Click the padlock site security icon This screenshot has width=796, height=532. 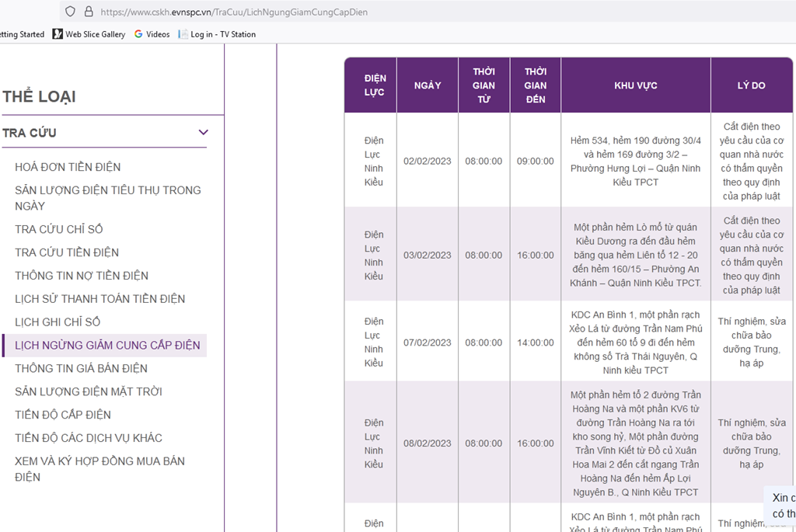(x=89, y=12)
